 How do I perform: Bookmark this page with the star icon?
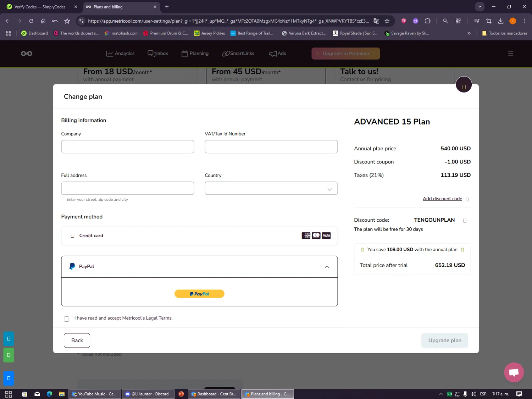[387, 21]
